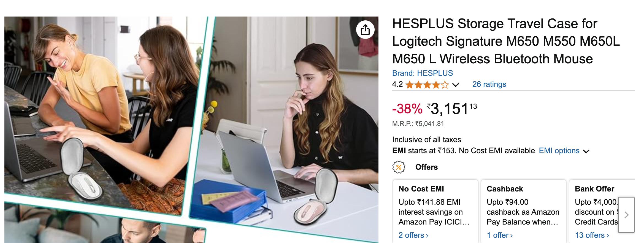Select the Cashback offer card
Screen dimensions: 644x243
523,211
